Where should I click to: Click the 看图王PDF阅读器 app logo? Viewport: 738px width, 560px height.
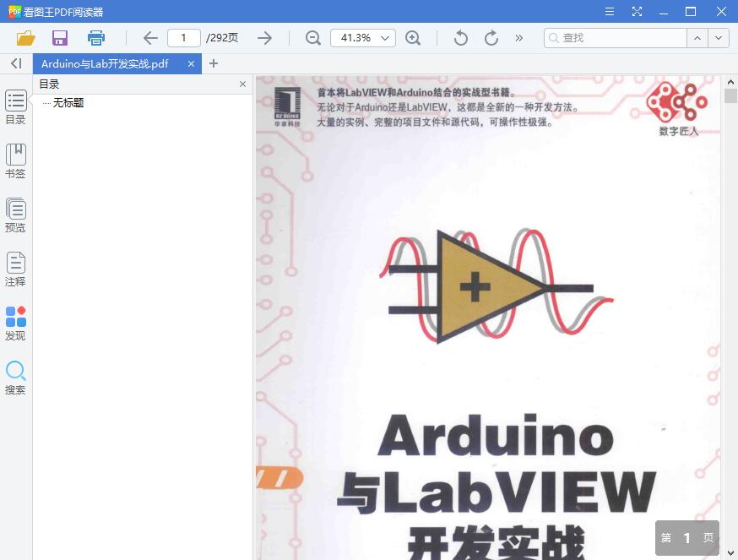click(x=14, y=11)
